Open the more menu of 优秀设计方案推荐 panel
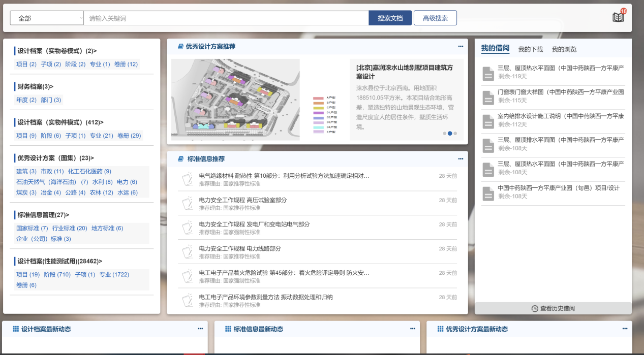 coord(461,46)
